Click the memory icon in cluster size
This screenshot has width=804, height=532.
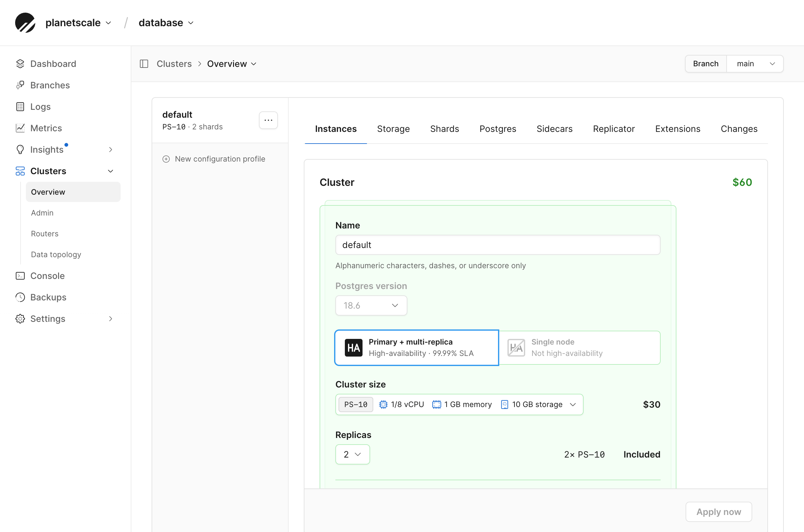click(437, 405)
